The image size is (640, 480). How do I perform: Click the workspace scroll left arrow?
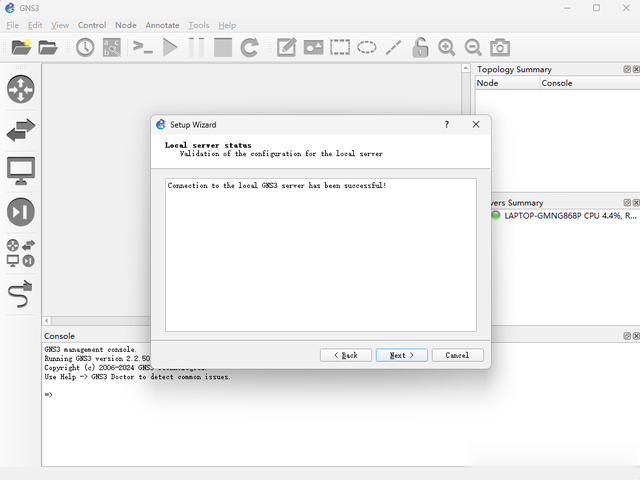[47, 321]
